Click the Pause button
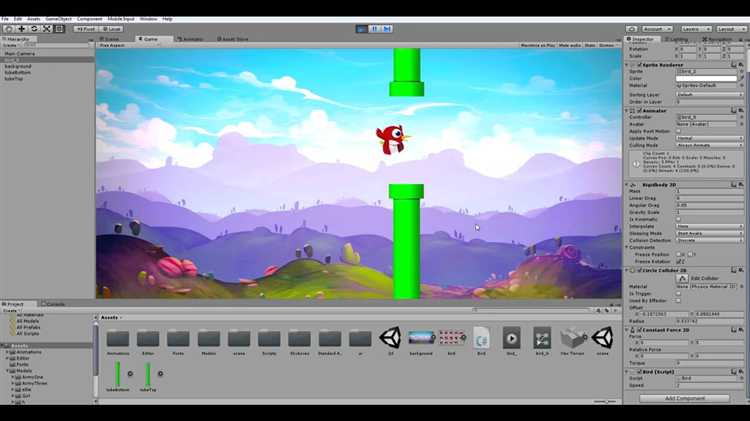The height and width of the screenshot is (421, 750). point(375,29)
